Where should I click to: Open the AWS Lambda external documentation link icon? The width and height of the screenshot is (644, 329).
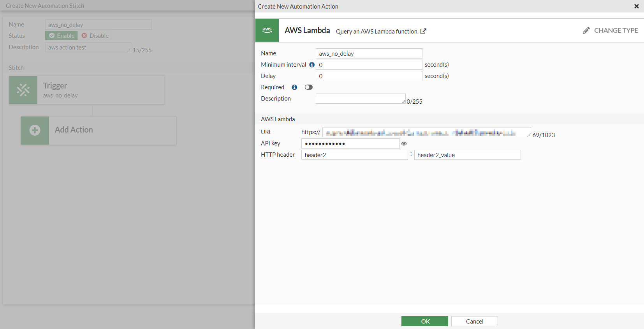click(423, 31)
